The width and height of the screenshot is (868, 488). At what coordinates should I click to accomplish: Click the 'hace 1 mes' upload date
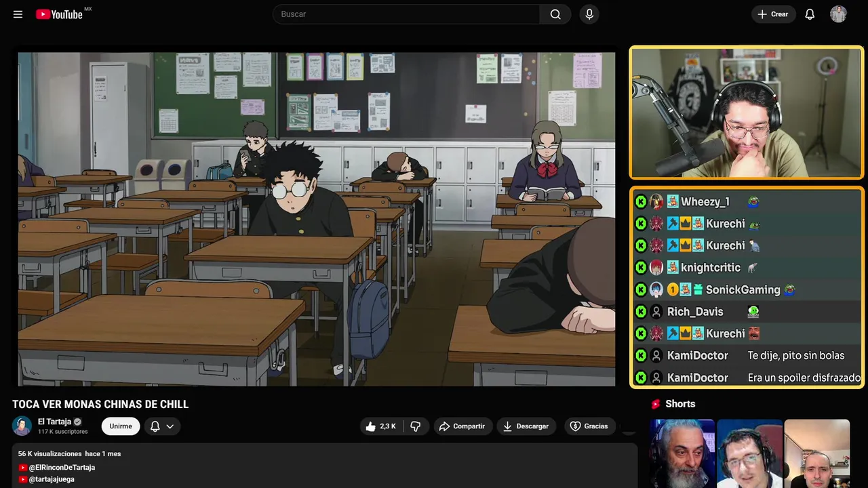click(103, 453)
